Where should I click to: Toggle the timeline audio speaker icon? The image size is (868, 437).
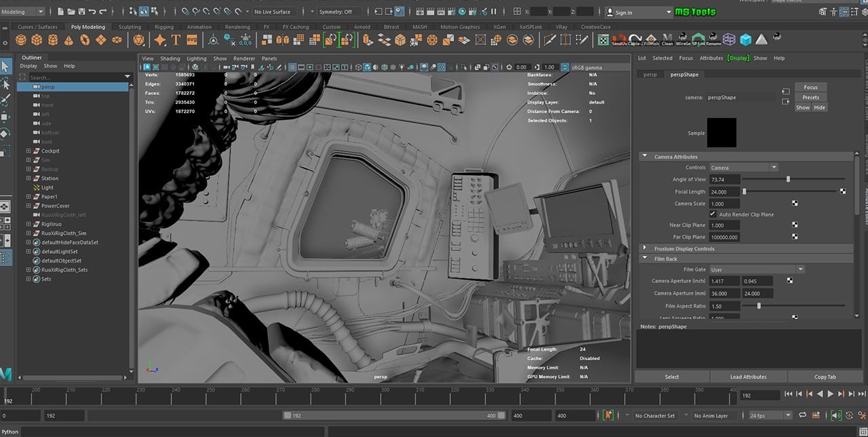pos(836,415)
